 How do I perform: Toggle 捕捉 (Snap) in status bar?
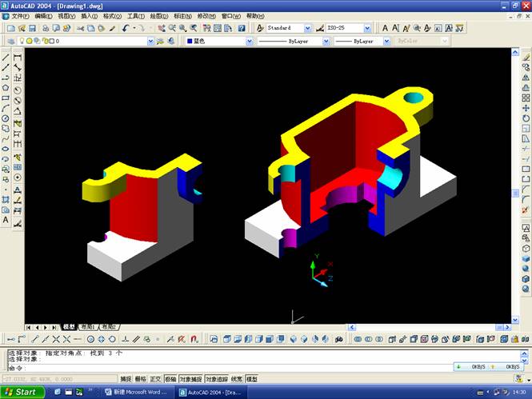[126, 378]
